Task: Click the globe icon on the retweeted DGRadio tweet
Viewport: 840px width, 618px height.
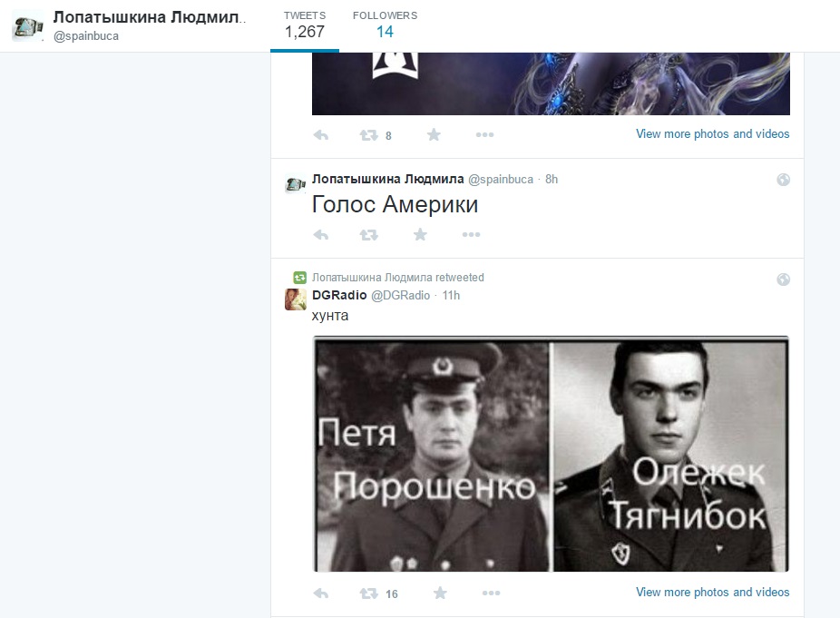Action: [783, 280]
